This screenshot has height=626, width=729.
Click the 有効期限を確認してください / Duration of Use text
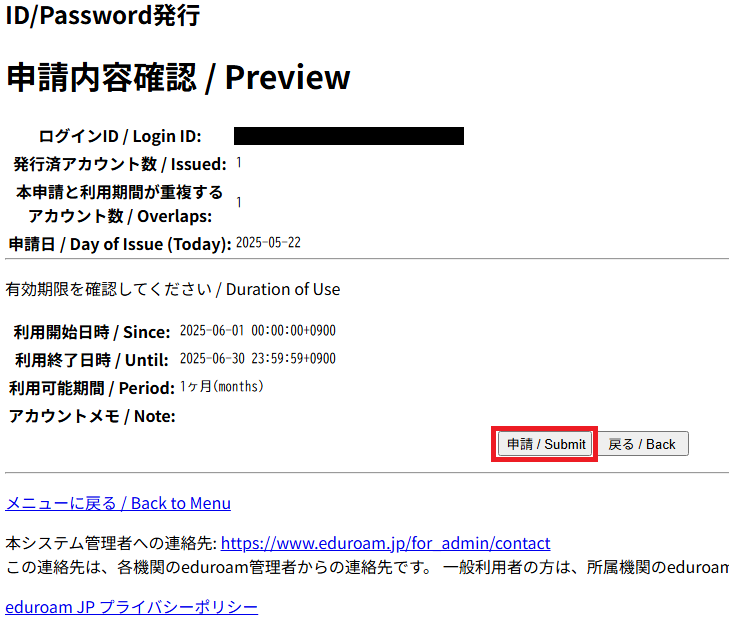click(x=173, y=289)
